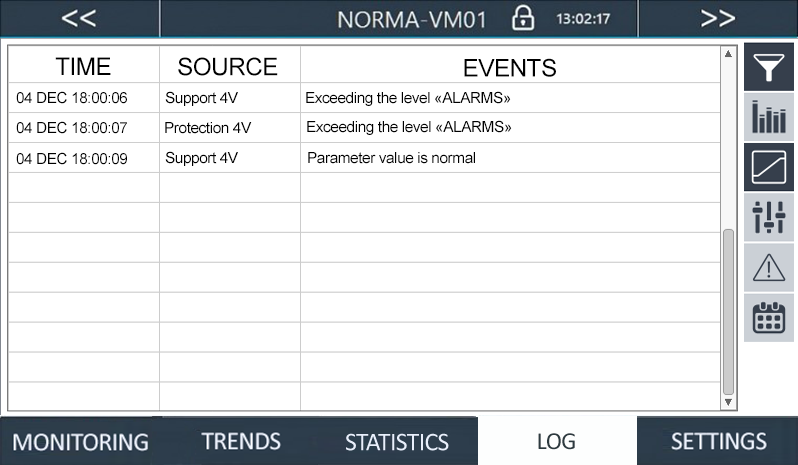
Task: Switch to the TRENDS tab
Action: 240,441
